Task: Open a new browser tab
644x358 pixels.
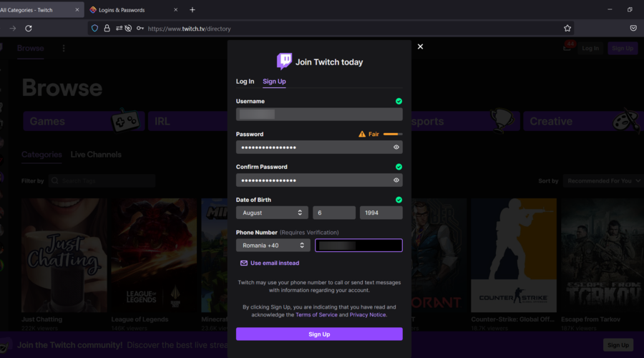Action: point(192,10)
